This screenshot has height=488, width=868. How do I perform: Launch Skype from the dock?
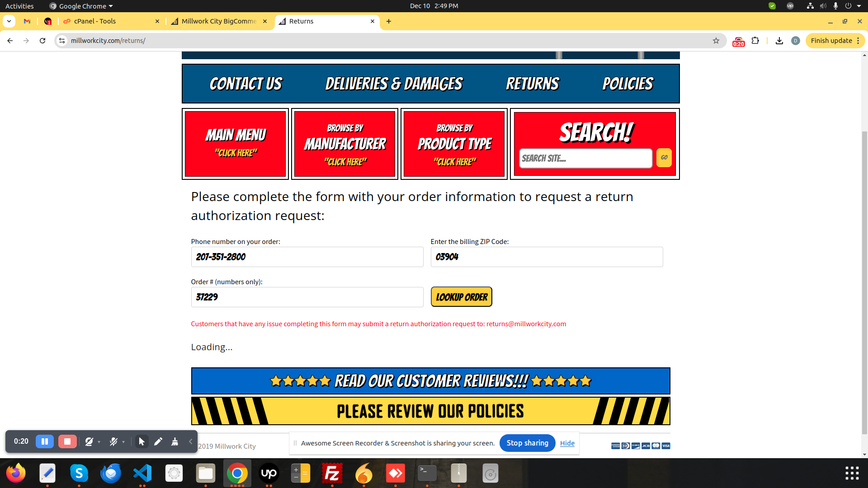(79, 473)
